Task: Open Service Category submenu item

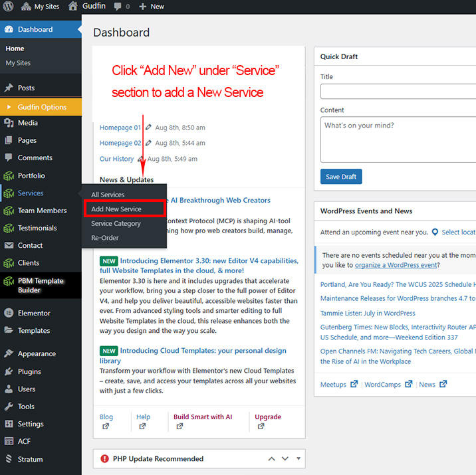Action: click(116, 224)
